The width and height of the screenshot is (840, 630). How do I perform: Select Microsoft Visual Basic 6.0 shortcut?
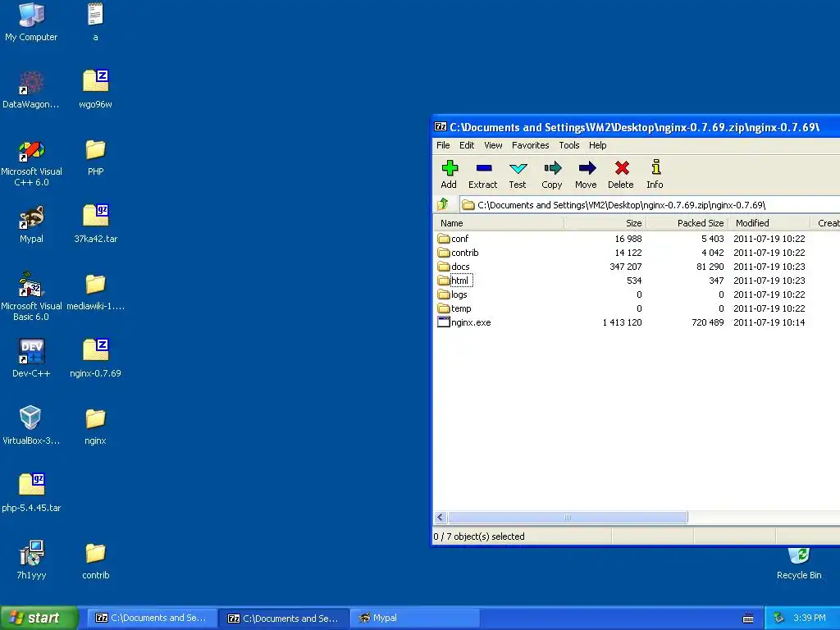pos(31,296)
